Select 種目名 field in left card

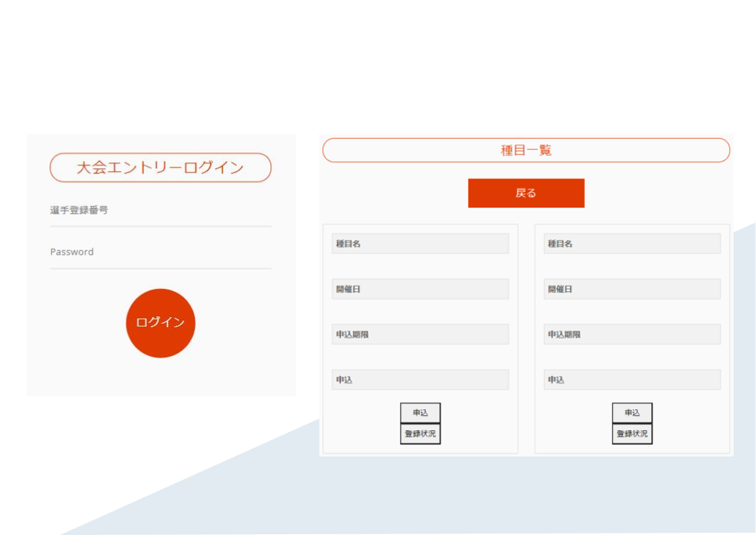[420, 244]
